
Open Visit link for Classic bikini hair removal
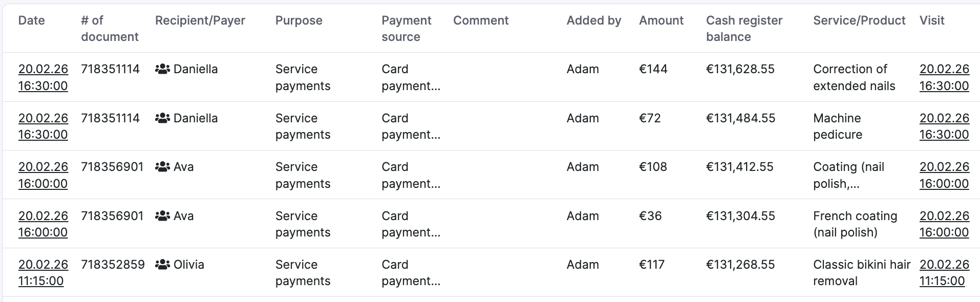[x=944, y=273]
